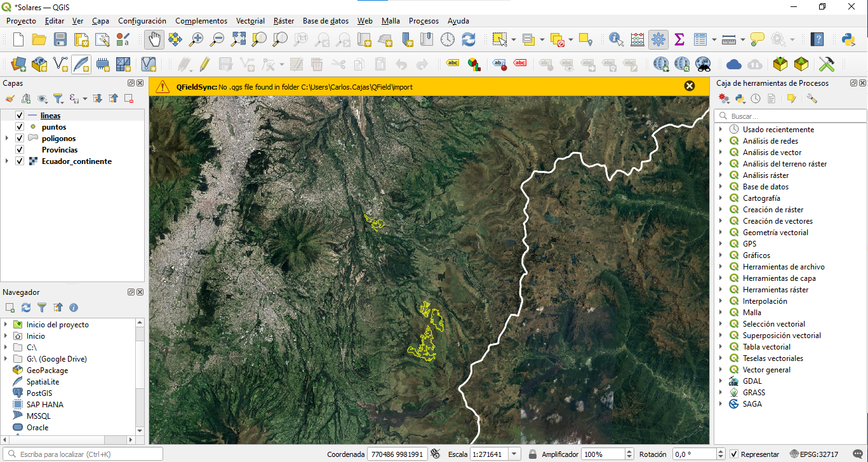Open the Complementos menu

201,21
